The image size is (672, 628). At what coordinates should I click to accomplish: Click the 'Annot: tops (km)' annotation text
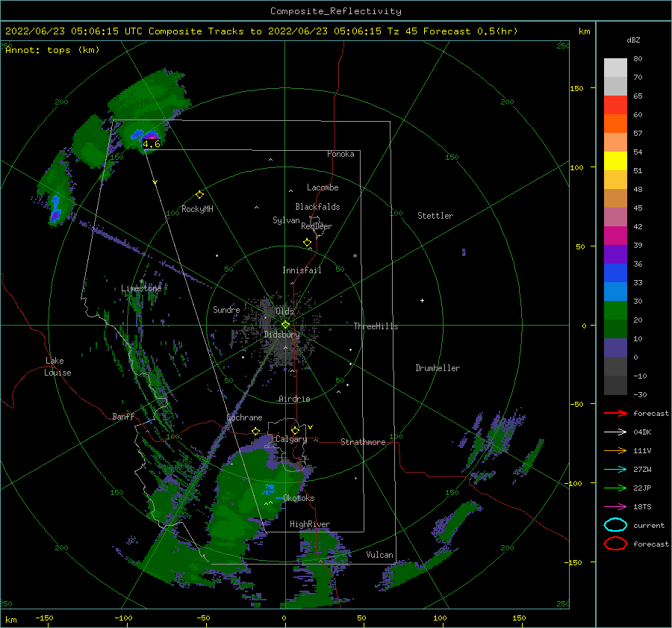click(52, 50)
